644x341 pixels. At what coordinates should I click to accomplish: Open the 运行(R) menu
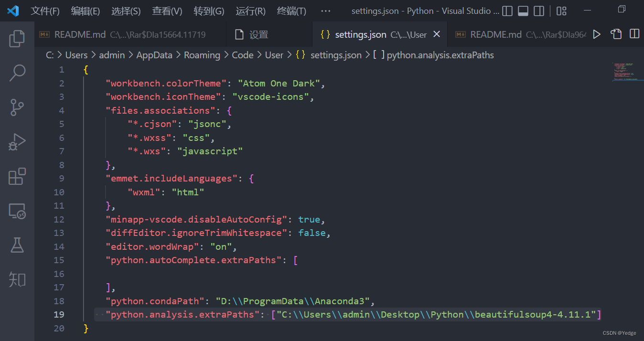click(251, 11)
